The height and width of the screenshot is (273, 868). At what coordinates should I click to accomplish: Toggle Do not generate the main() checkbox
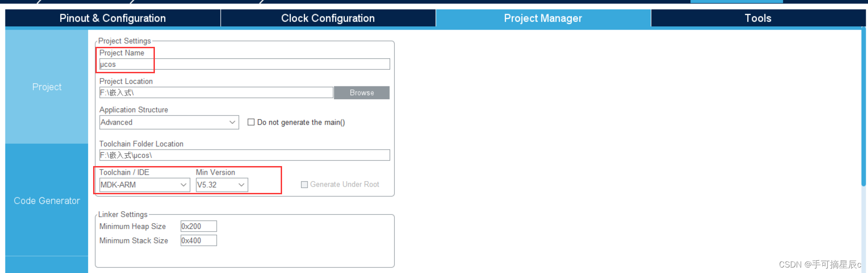[251, 122]
